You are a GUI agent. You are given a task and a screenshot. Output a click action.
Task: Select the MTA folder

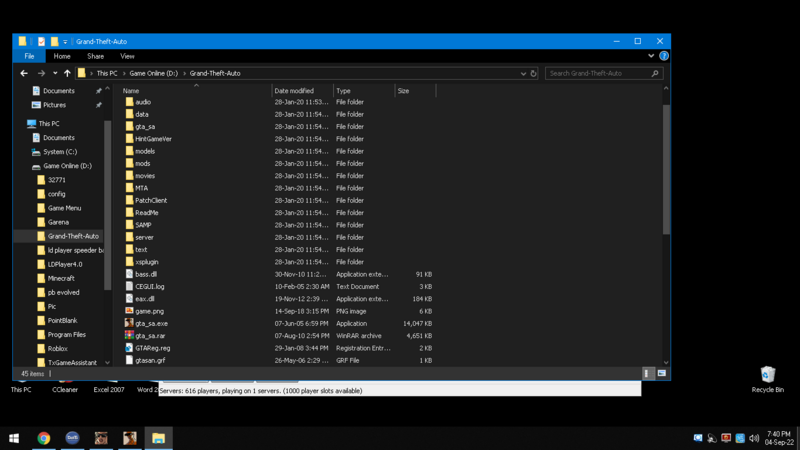tap(141, 188)
